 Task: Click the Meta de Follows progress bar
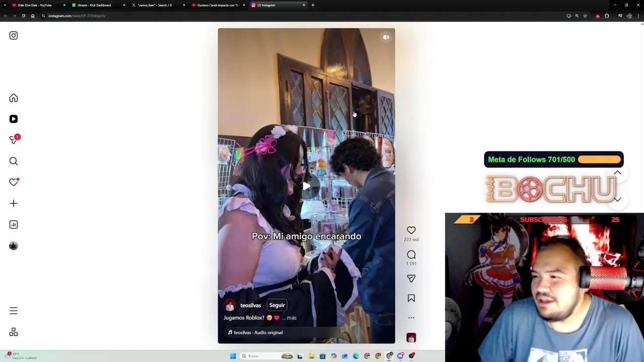tap(599, 159)
